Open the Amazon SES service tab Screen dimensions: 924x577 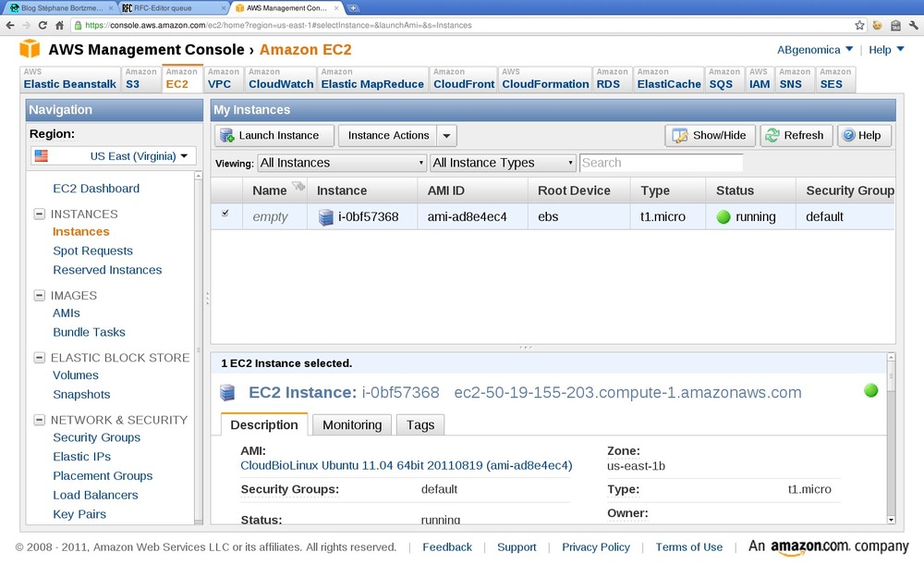[x=835, y=79]
